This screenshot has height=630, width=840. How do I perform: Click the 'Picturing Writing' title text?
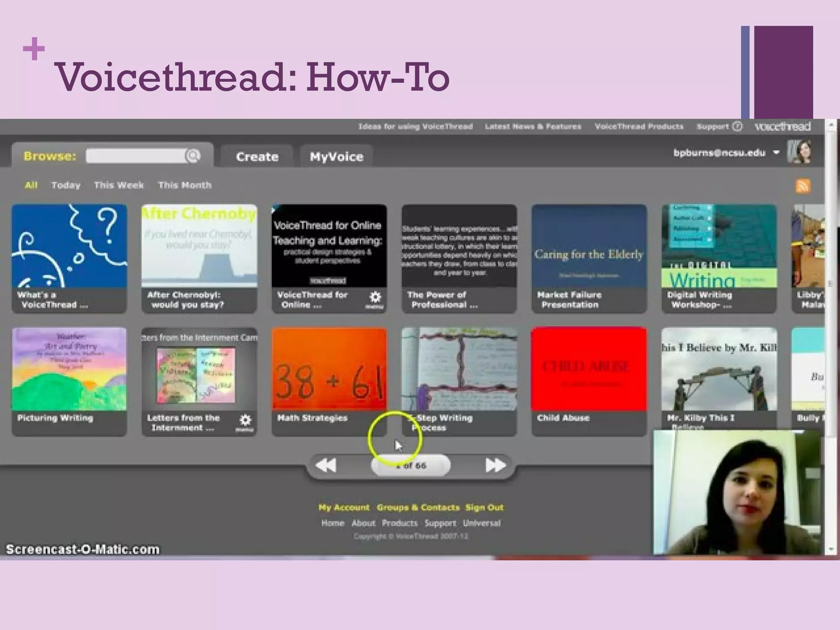click(55, 418)
